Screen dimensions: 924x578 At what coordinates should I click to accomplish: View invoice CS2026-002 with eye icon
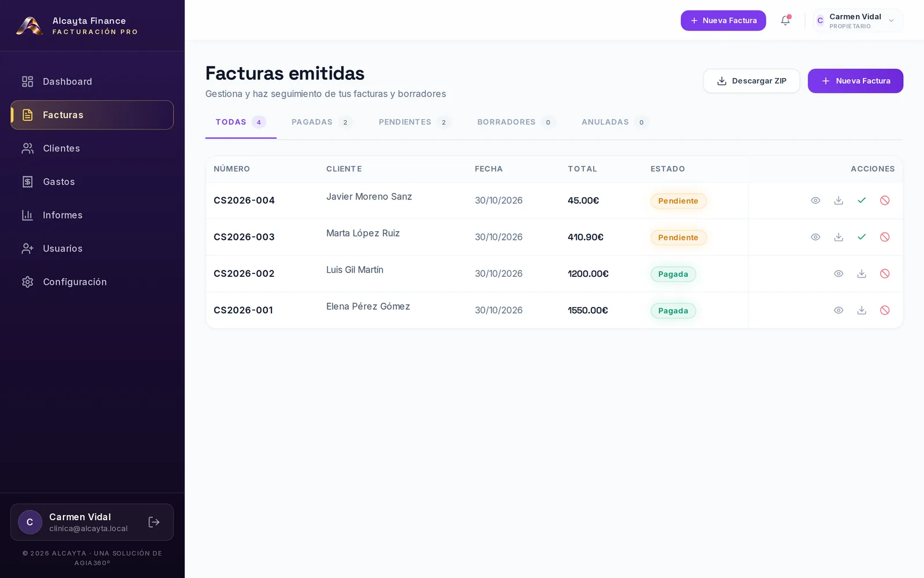tap(839, 273)
